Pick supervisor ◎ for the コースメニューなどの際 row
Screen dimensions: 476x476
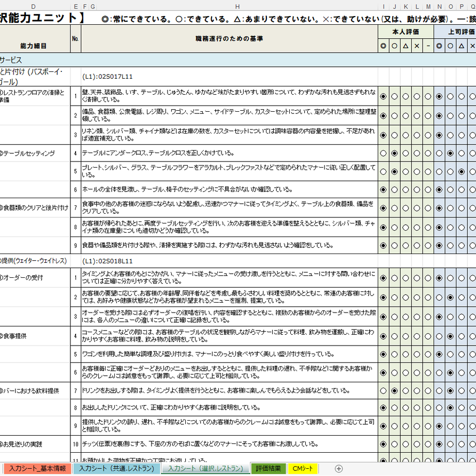tap(439, 336)
